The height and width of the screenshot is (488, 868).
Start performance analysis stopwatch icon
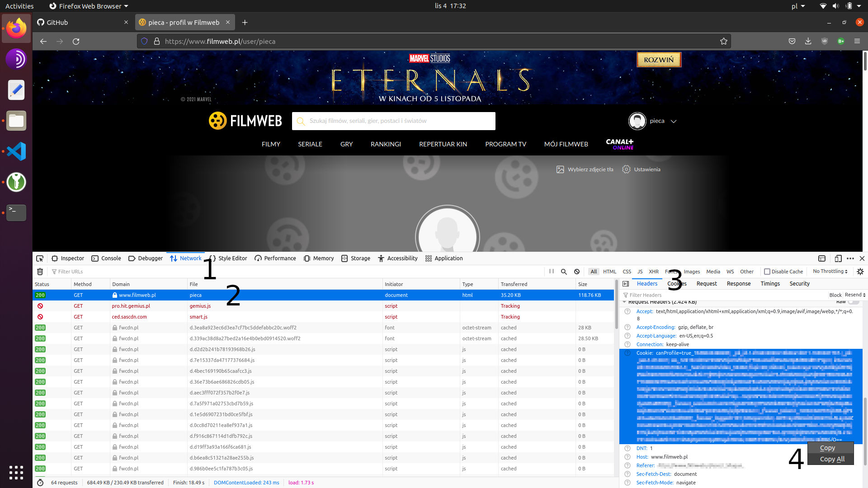pyautogui.click(x=40, y=483)
